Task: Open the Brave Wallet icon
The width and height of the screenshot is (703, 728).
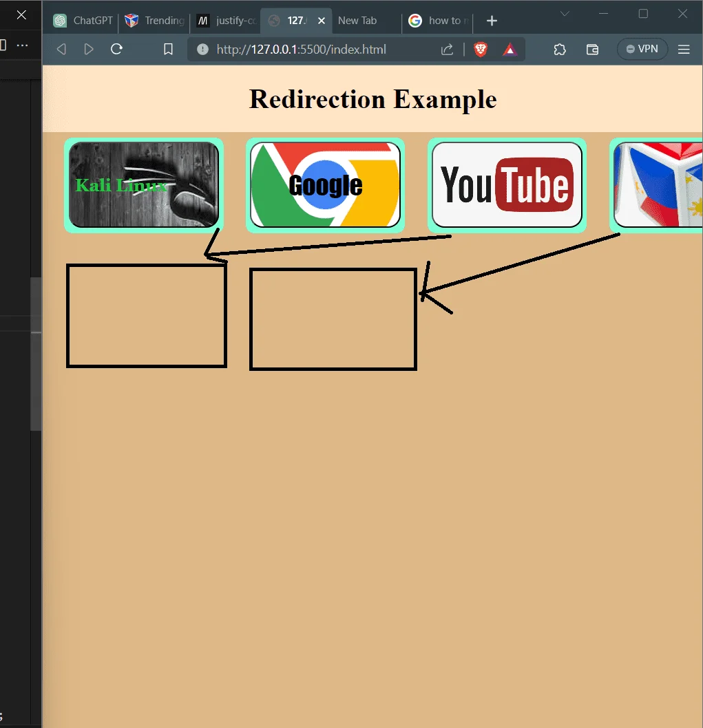Action: pos(592,50)
